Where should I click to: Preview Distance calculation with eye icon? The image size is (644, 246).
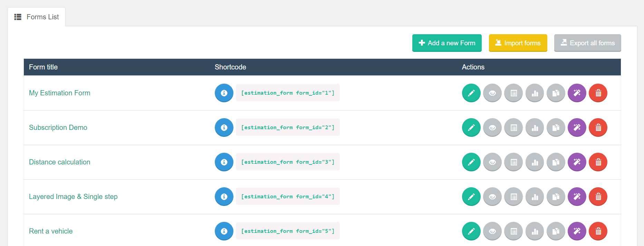[492, 162]
